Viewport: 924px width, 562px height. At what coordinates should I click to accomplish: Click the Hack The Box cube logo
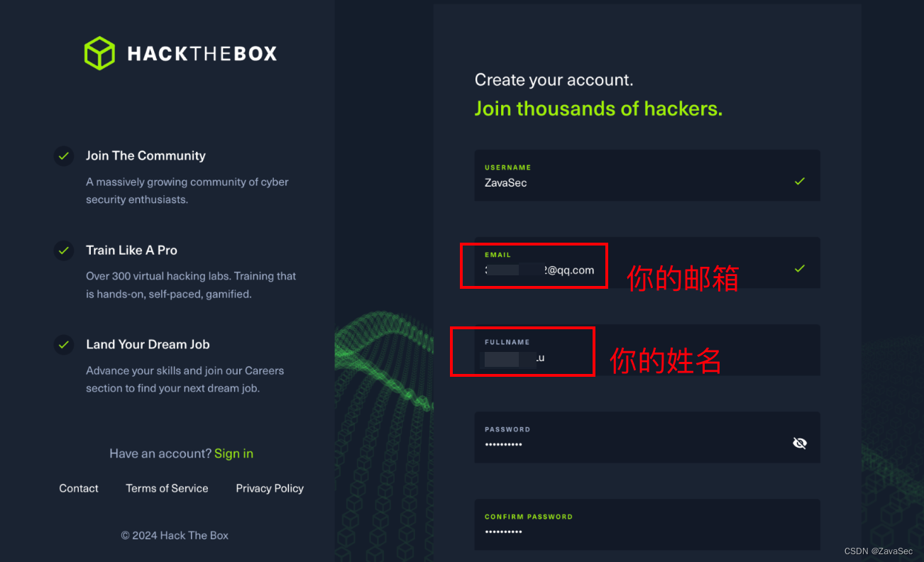[x=99, y=53]
